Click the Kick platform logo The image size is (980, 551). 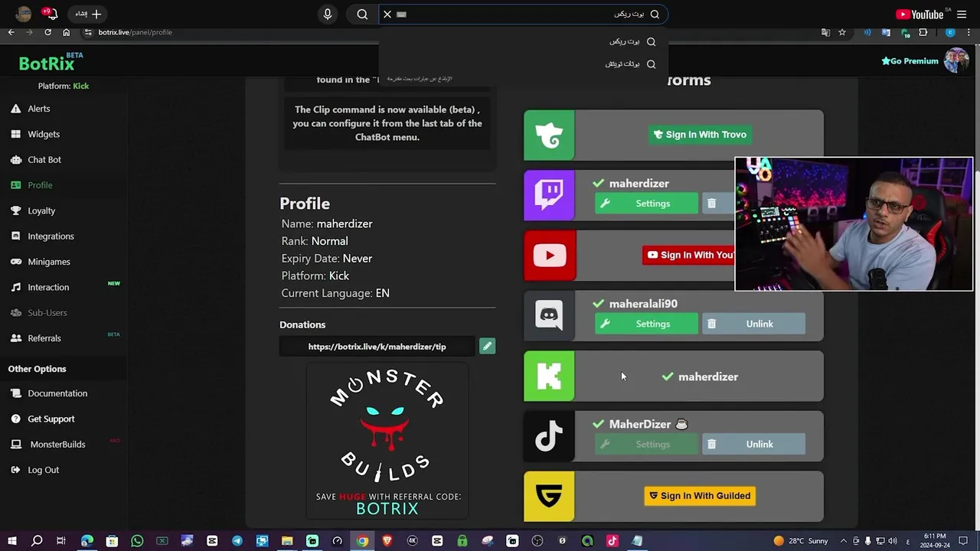tap(549, 376)
